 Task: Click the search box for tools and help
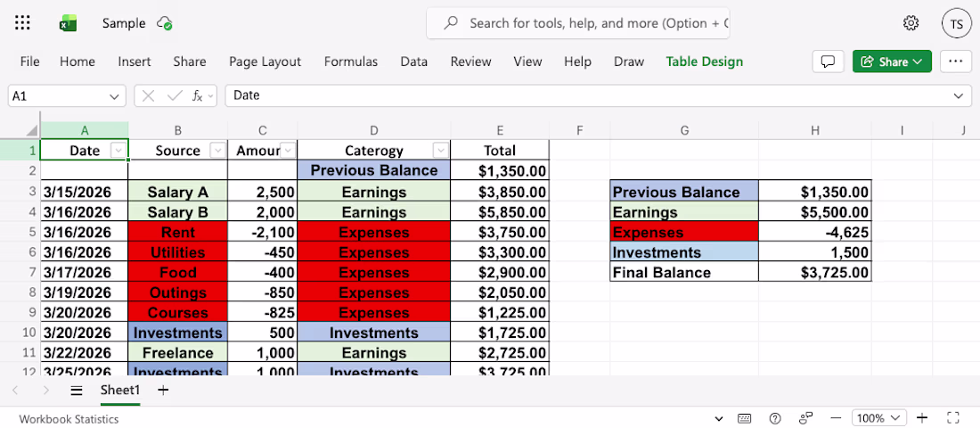(x=592, y=23)
